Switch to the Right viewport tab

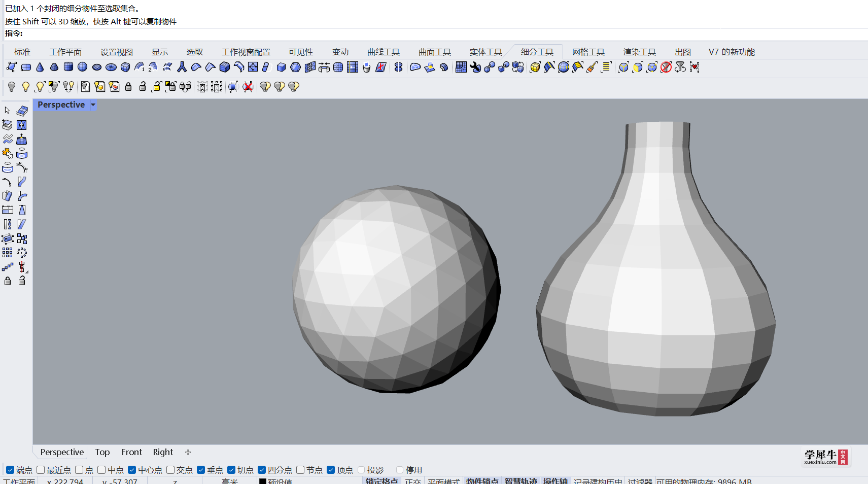tap(163, 452)
